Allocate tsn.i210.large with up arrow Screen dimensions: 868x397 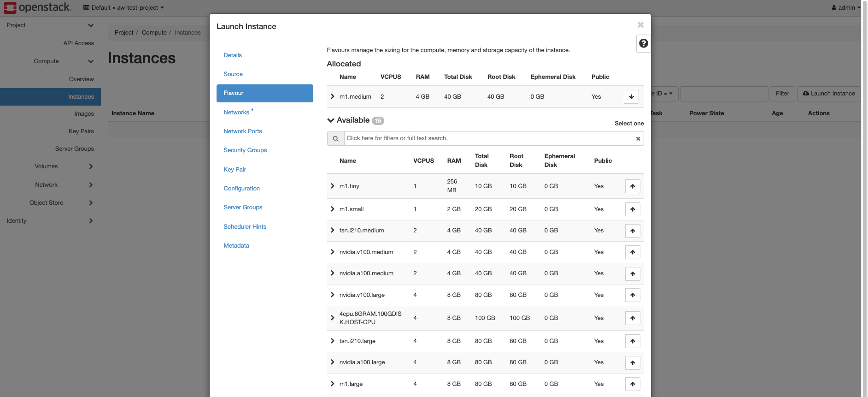(633, 341)
